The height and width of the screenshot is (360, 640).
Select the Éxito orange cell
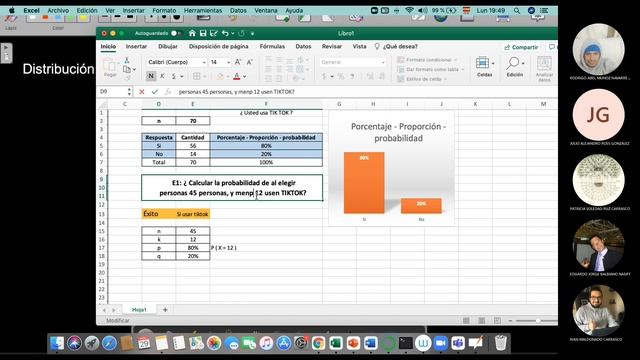[159, 214]
